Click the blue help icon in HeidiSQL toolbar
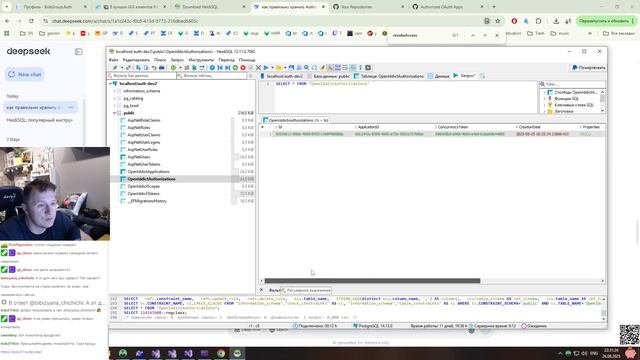The width and height of the screenshot is (640, 360). click(212, 68)
